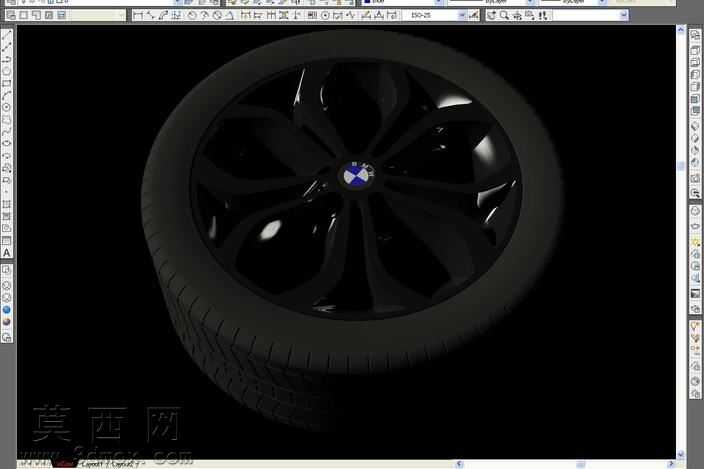Screen dimensions: 704x469
Task: Click the blue sphere visual style icon
Action: click(7, 310)
